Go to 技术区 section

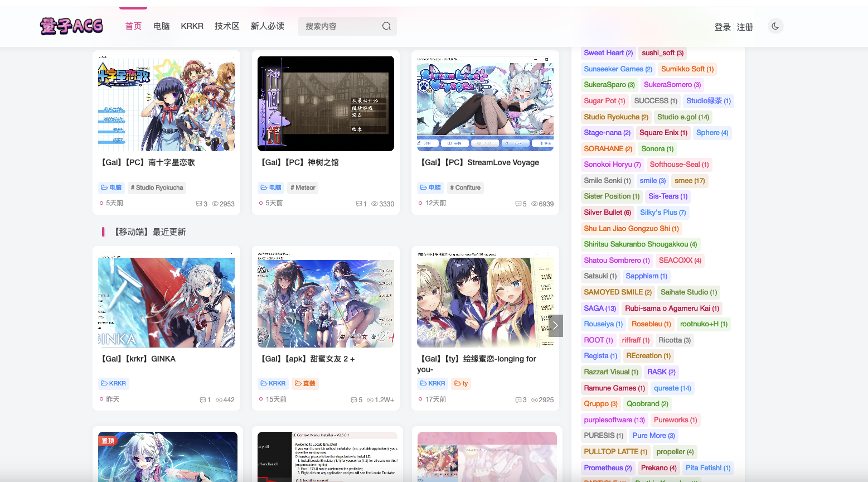[227, 26]
